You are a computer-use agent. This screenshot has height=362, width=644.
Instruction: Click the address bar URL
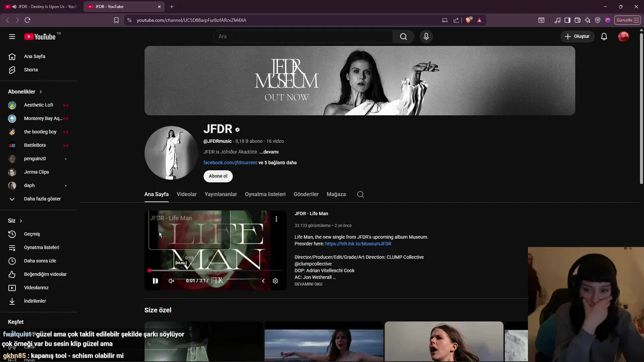pyautogui.click(x=192, y=20)
